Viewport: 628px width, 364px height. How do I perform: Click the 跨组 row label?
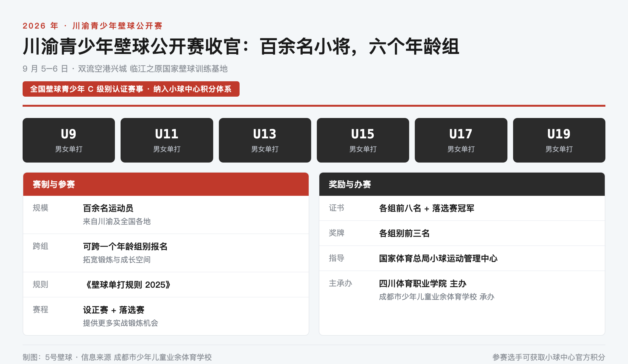tap(41, 246)
